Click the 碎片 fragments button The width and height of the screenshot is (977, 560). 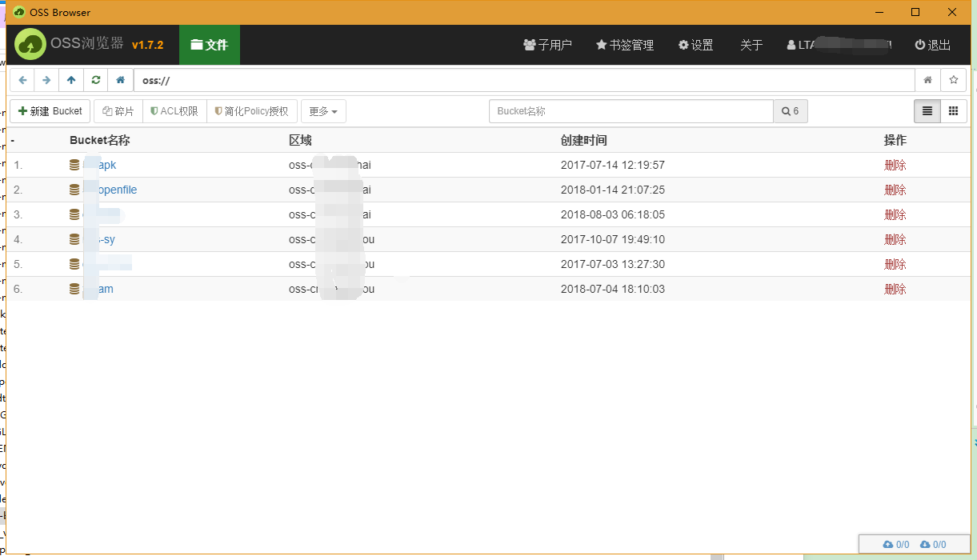coord(118,111)
